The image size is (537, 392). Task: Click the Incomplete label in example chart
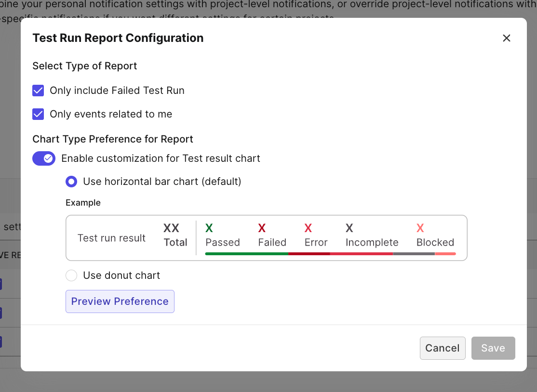point(372,242)
